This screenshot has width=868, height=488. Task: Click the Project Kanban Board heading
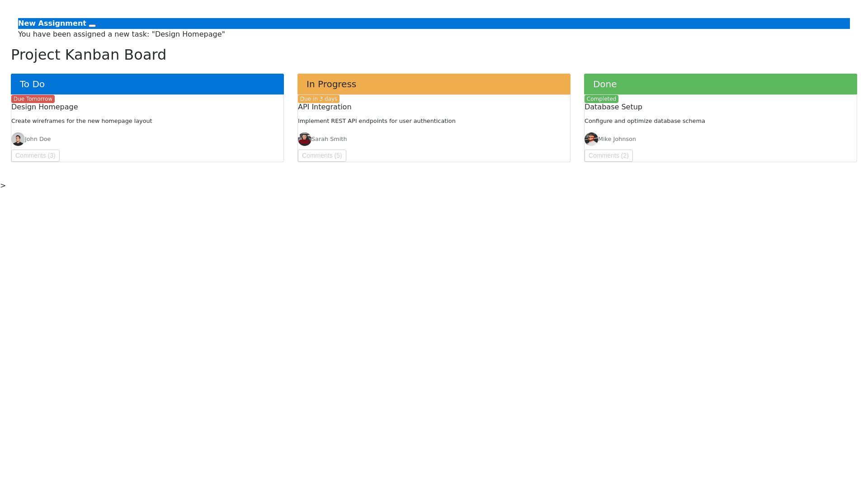coord(89,55)
